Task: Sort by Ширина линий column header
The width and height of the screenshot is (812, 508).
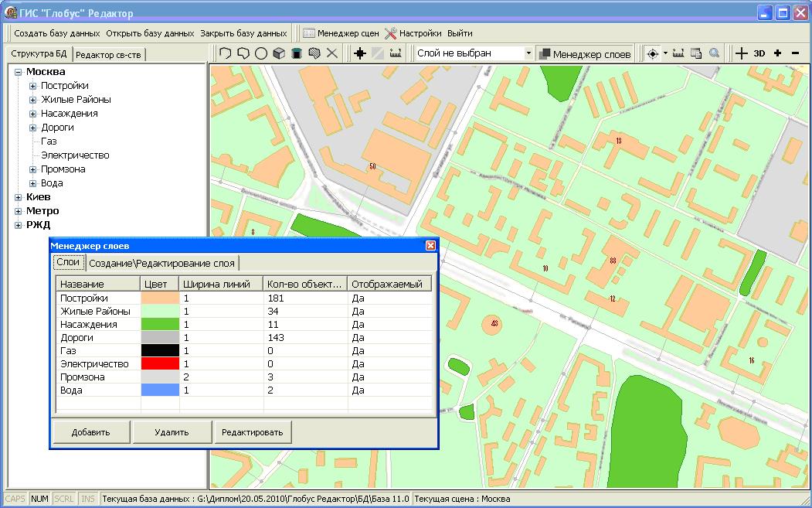Action: point(222,284)
